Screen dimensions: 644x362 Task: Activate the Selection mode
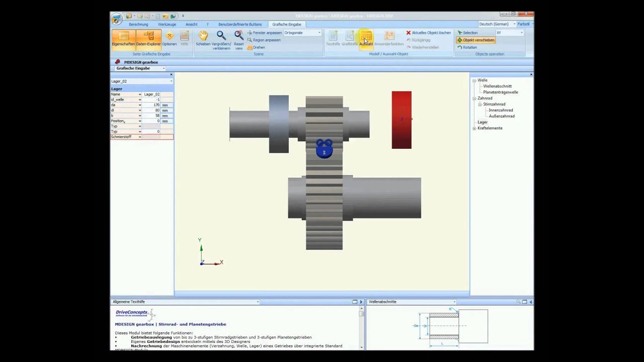tap(467, 33)
